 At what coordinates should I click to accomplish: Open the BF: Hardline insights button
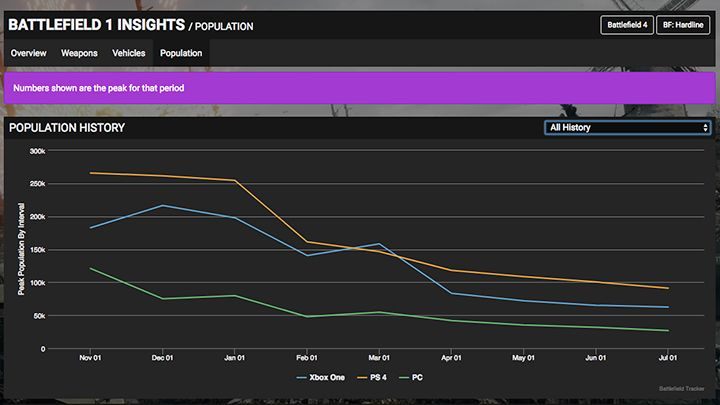pos(683,25)
